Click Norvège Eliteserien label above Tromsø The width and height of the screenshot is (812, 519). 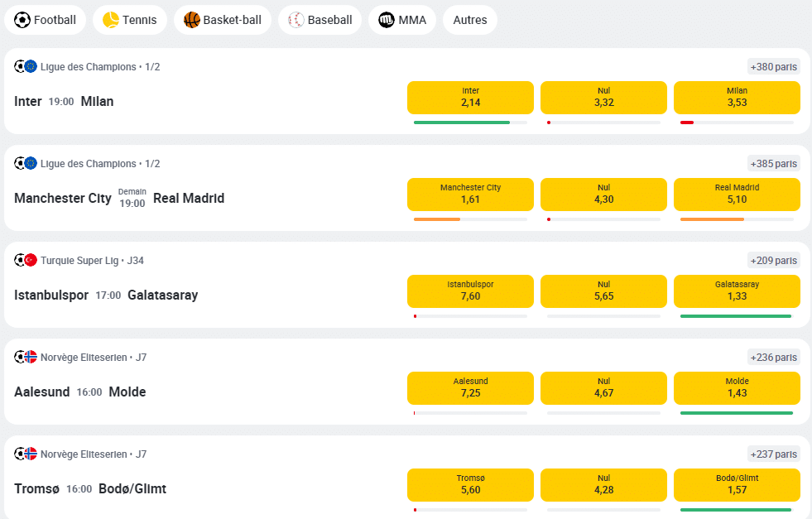pyautogui.click(x=94, y=454)
